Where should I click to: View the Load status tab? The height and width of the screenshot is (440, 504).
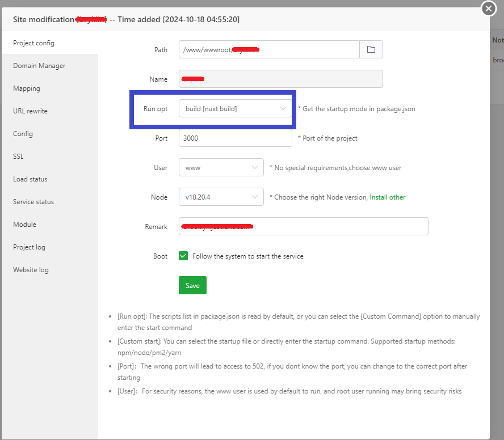click(30, 179)
